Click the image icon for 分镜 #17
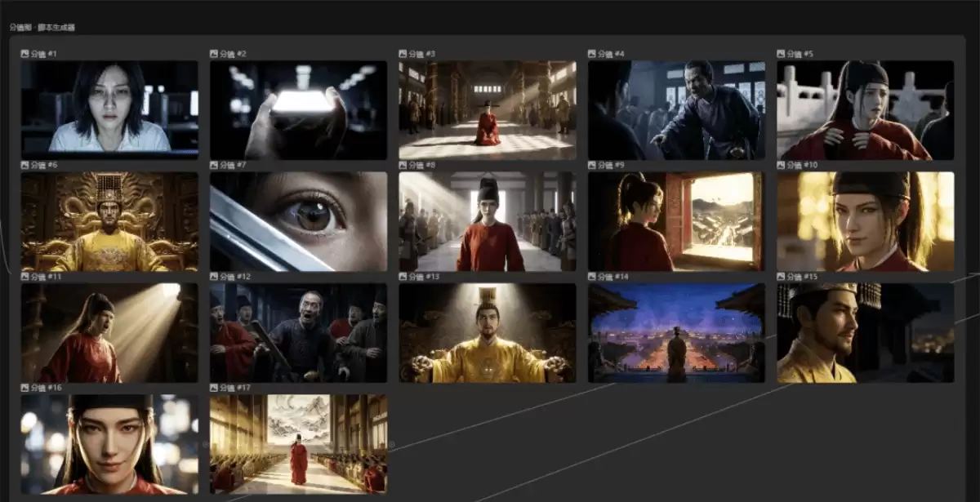This screenshot has height=502, width=980. point(214,388)
